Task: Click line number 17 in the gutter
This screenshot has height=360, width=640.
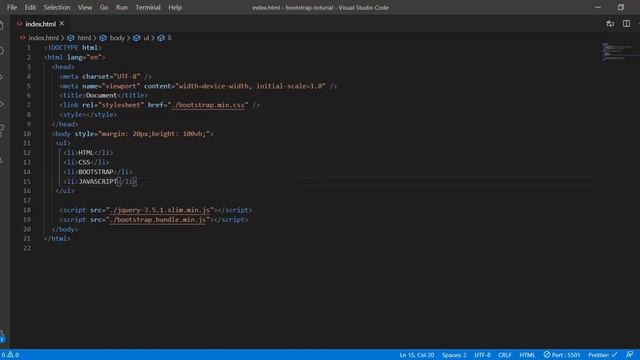Action: pos(27,200)
